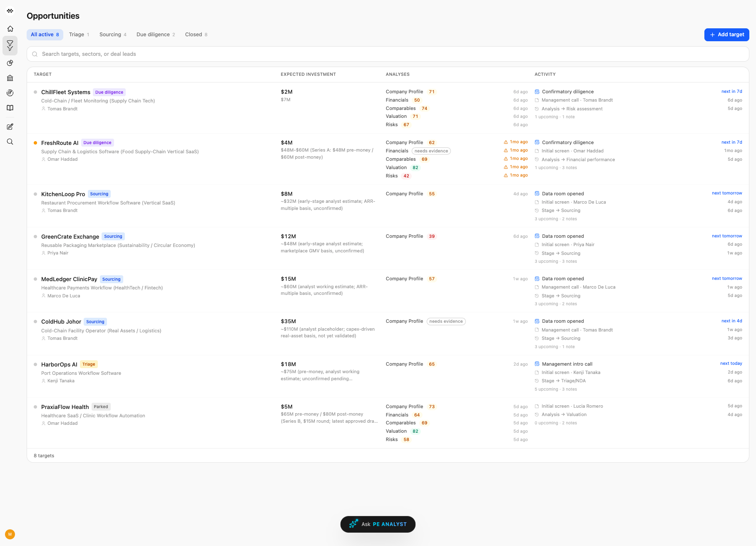
Task: Click ChillFleet Confirmatory diligence calendar icon
Action: tap(537, 92)
